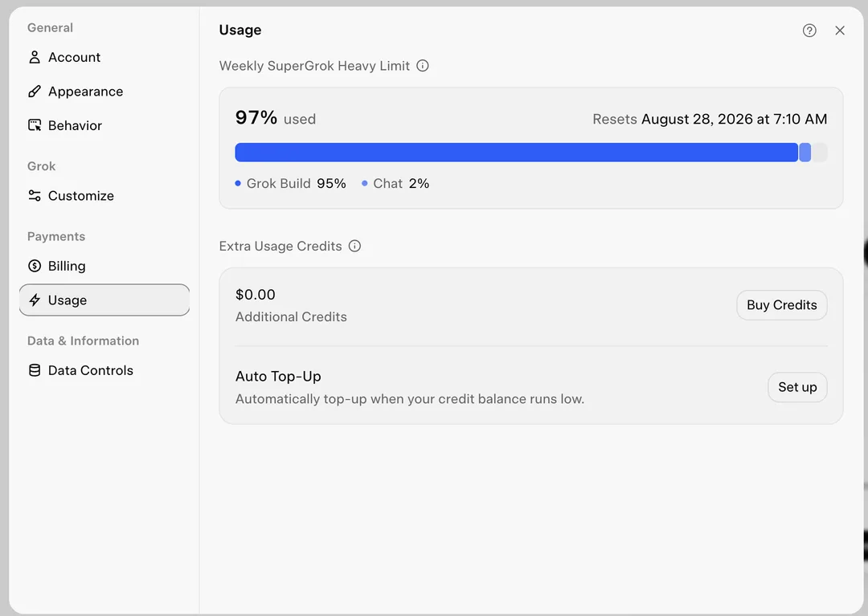This screenshot has width=868, height=616.
Task: Click the Billing dollar coin icon
Action: tap(35, 266)
